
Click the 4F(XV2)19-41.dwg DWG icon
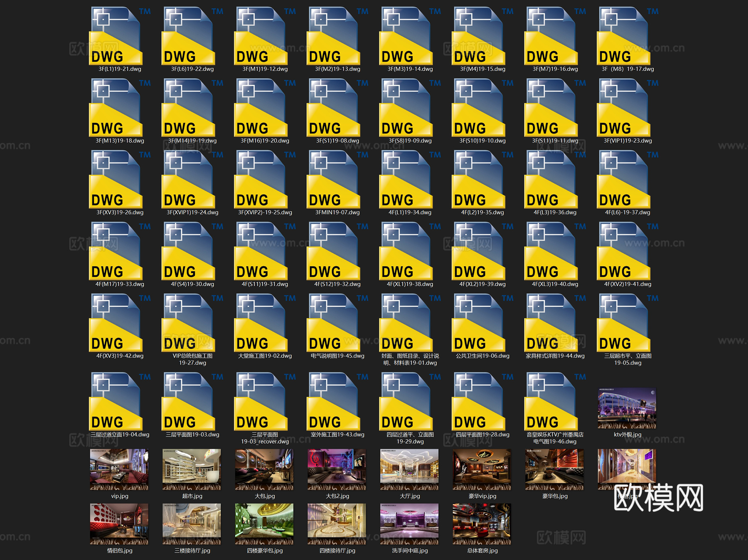pos(623,251)
